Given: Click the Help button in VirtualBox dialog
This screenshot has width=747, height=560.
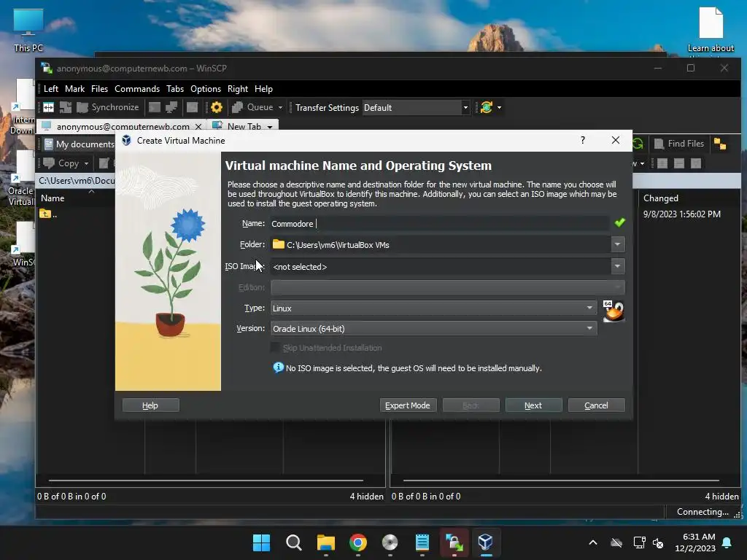Looking at the screenshot, I should coord(150,405).
